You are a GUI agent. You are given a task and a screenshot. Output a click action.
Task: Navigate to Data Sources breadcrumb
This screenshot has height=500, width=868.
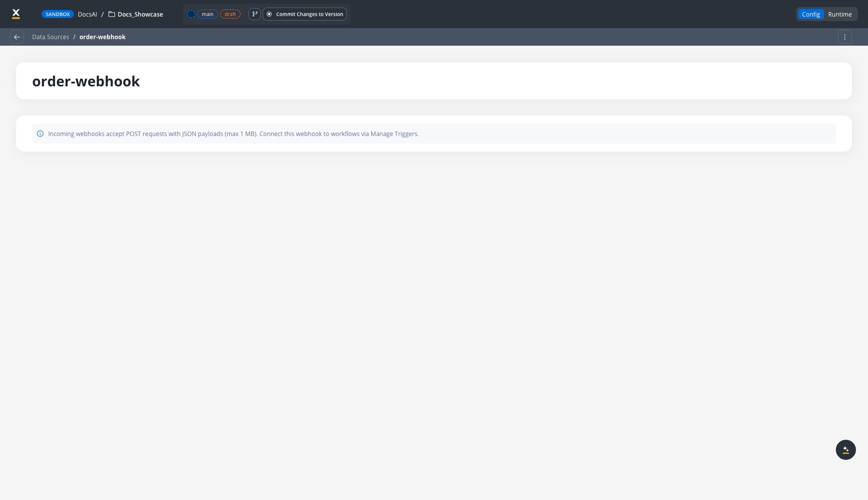coord(50,37)
